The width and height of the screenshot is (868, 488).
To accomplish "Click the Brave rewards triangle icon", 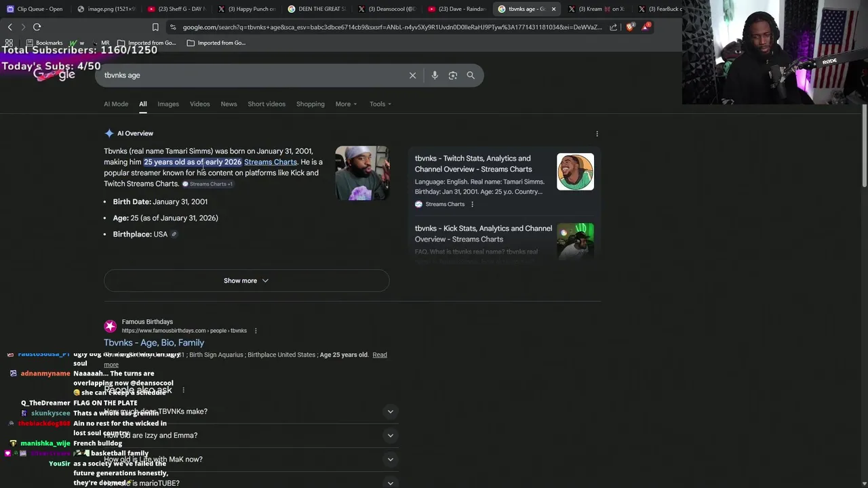I will (646, 27).
